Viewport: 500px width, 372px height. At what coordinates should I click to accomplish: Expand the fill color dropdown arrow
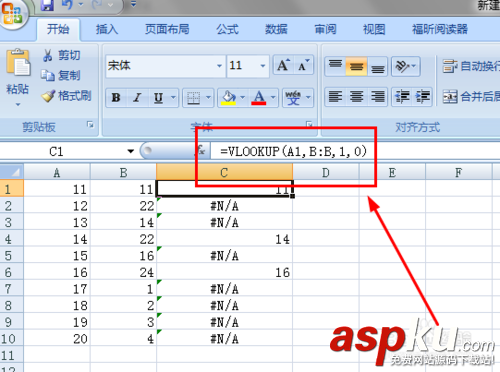pos(243,98)
